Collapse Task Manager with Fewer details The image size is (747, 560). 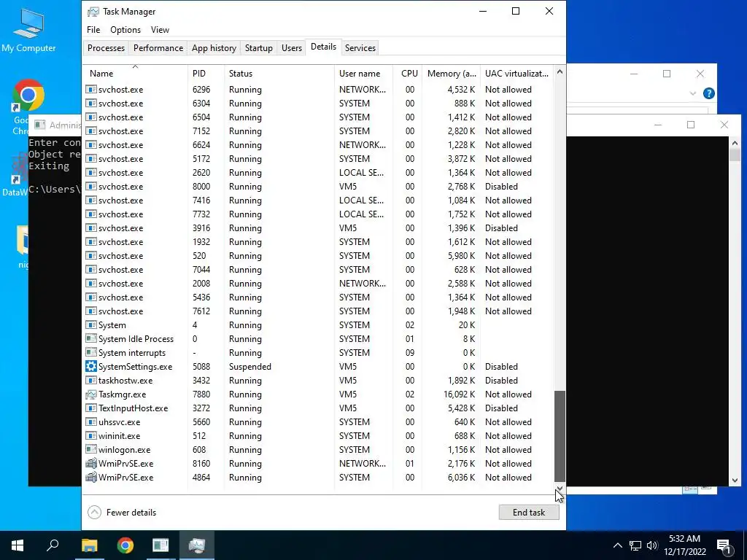click(x=122, y=513)
